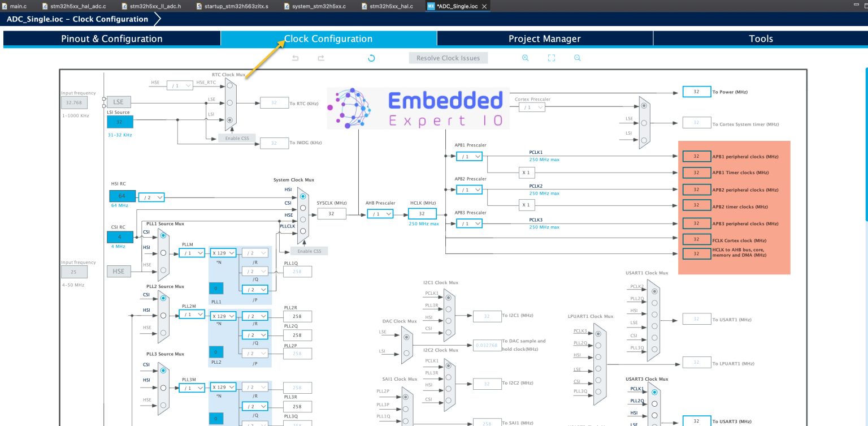This screenshot has width=868, height=426.
Task: Select CSI radio in System Clock Mux
Action: coord(303,208)
